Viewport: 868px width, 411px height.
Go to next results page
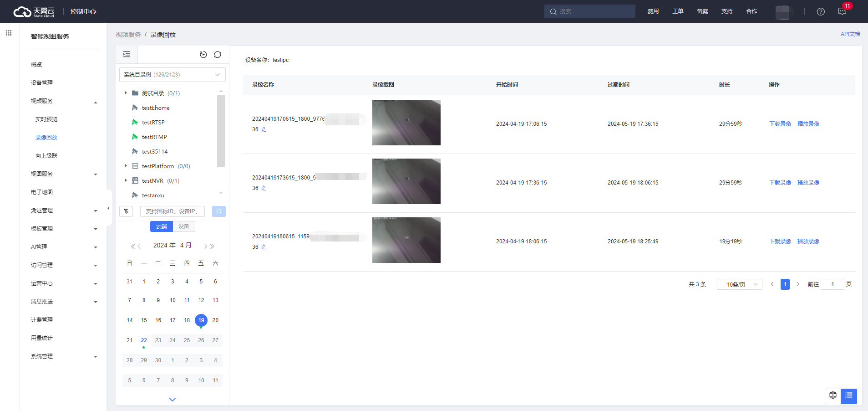[798, 284]
